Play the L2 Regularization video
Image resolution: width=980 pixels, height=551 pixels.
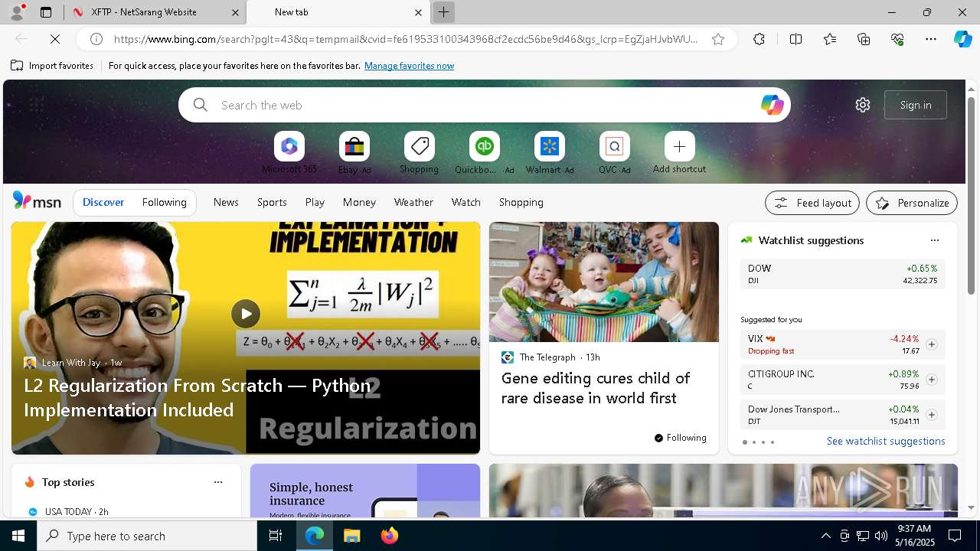(246, 313)
